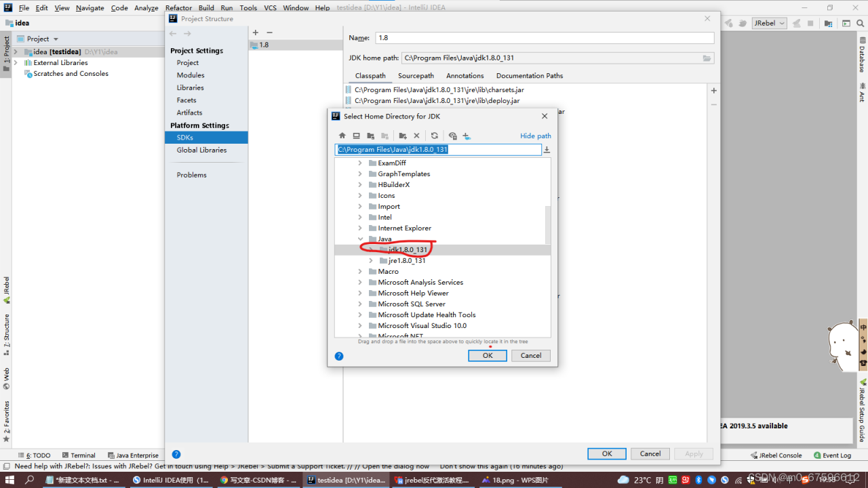
Task: Click the SDK Name field
Action: 545,38
